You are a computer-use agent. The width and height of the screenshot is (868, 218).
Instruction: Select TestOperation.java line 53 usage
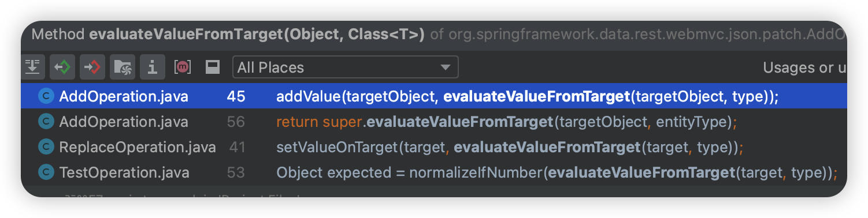[x=433, y=172]
